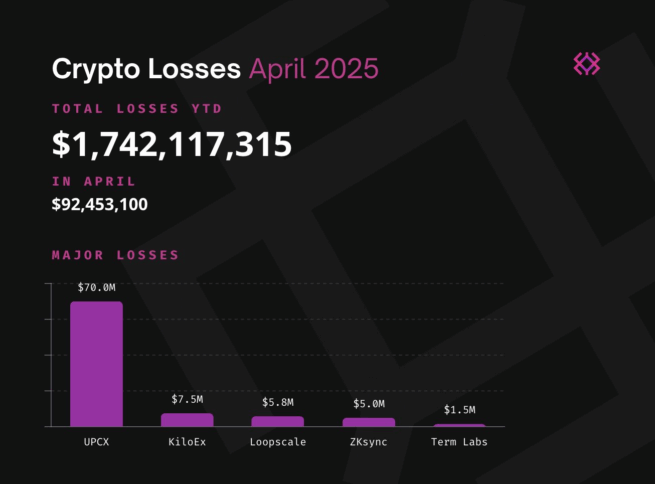Click the Term Labs axis label

(x=459, y=441)
